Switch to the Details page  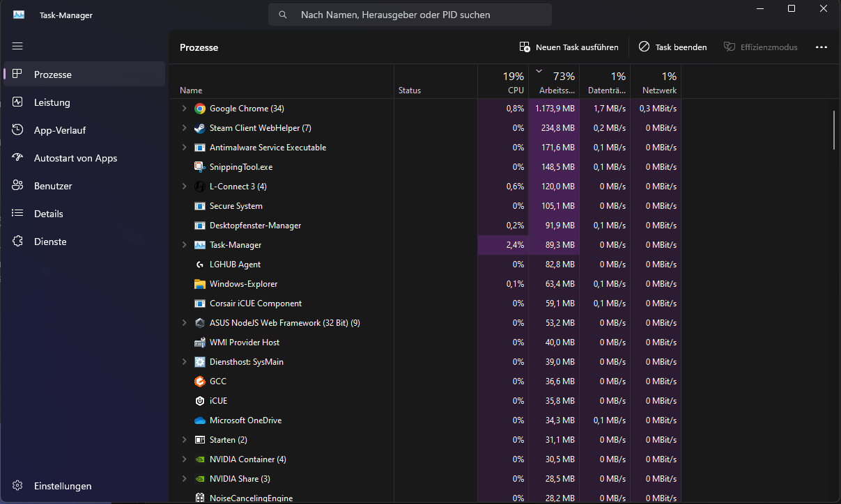click(84, 214)
